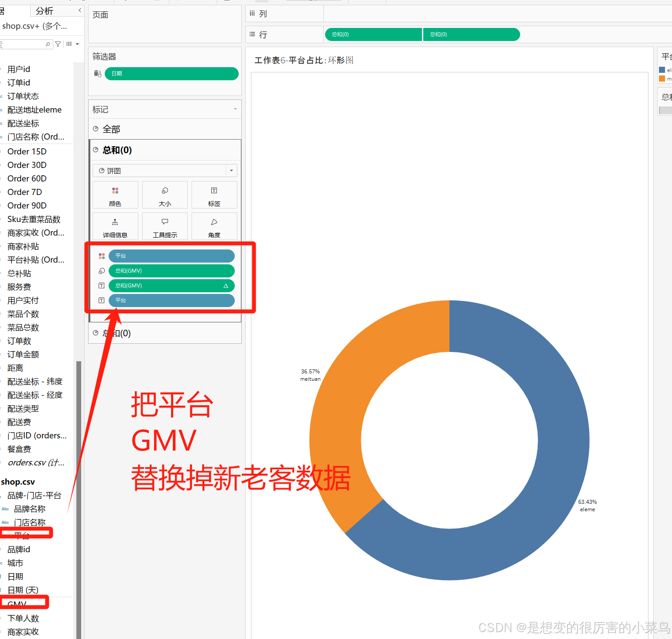Expand the collapsed 总和(0) marks card

click(165, 333)
